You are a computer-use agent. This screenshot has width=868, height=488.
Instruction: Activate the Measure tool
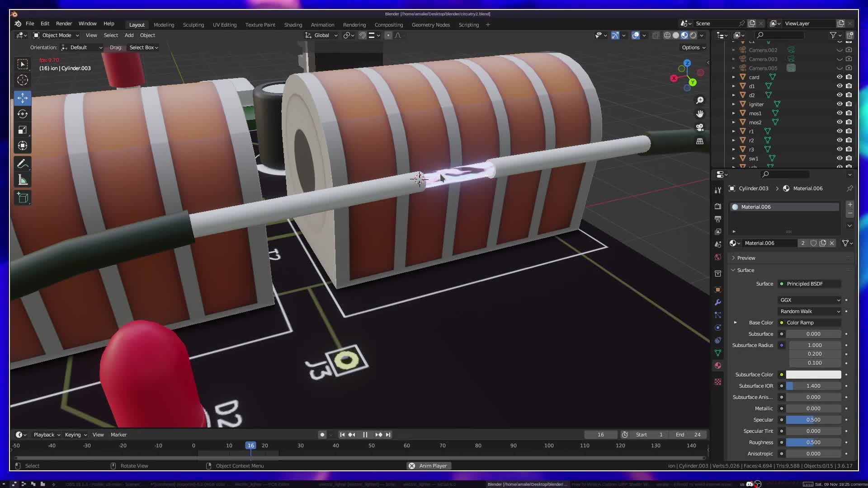pos(23,180)
